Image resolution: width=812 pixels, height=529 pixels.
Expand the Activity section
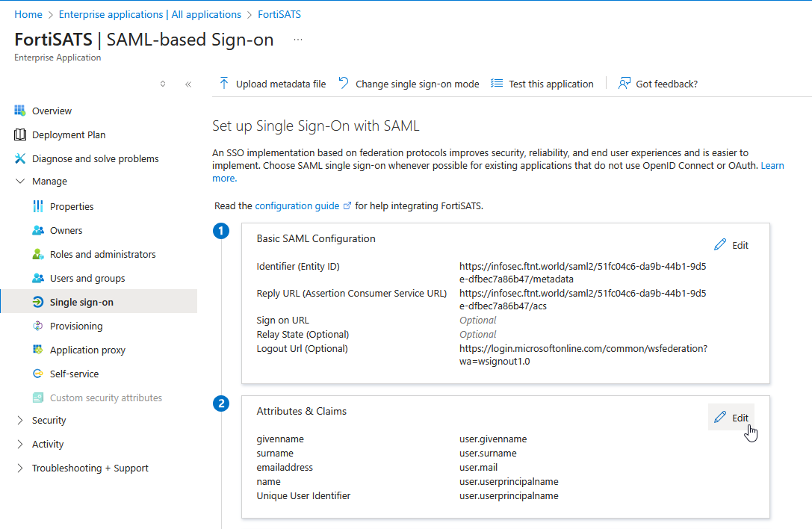[20, 444]
